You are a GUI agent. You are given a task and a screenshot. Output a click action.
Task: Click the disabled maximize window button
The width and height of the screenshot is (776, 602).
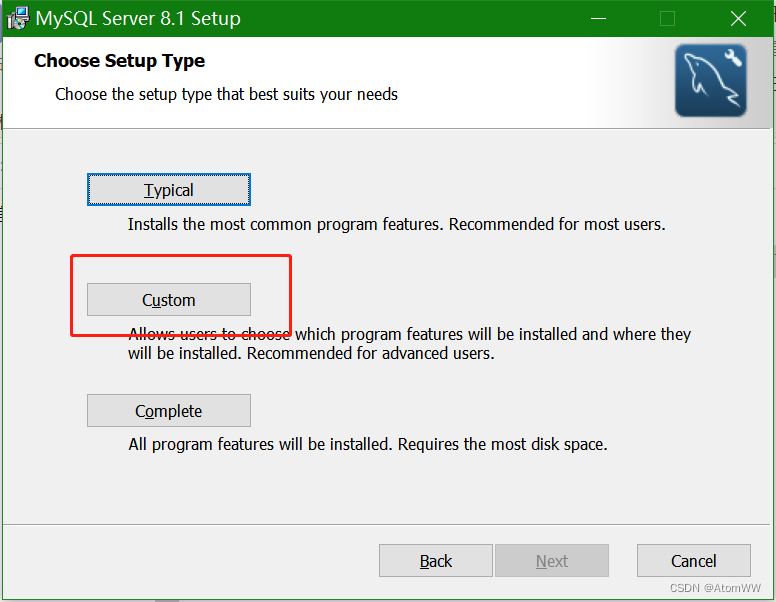pos(667,18)
